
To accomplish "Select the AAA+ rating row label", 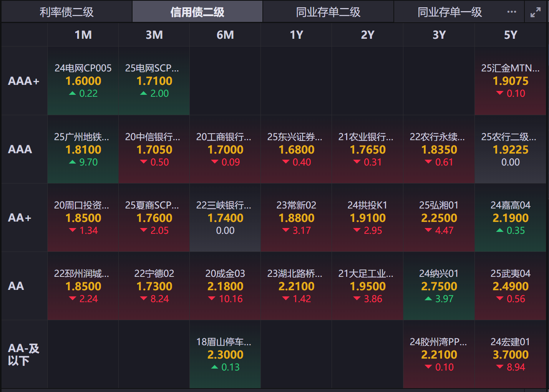I will click(24, 81).
